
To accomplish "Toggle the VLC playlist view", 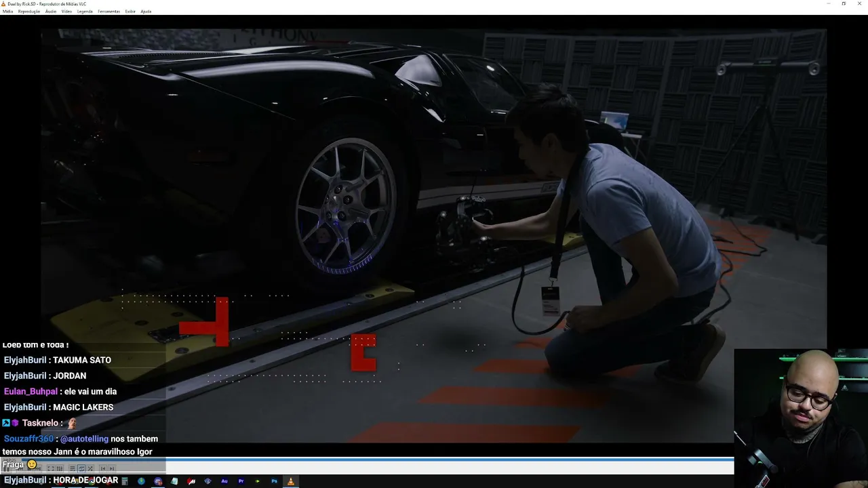I will point(72,468).
